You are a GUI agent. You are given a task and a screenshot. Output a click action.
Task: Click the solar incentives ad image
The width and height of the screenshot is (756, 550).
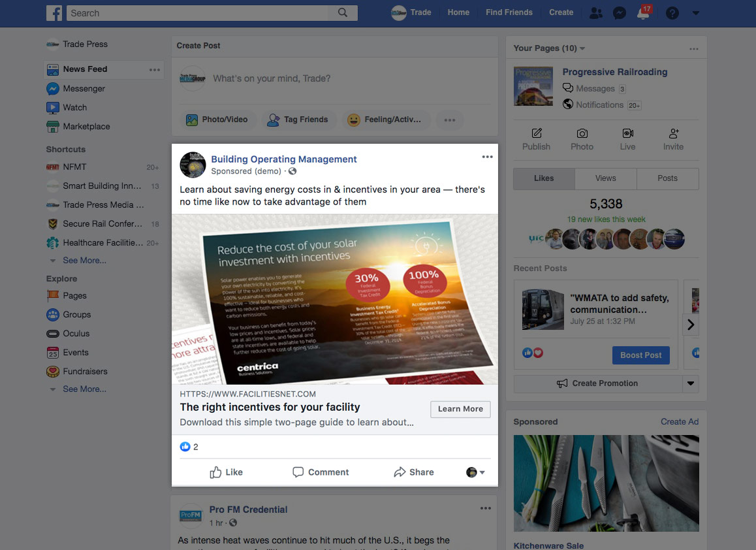(335, 299)
